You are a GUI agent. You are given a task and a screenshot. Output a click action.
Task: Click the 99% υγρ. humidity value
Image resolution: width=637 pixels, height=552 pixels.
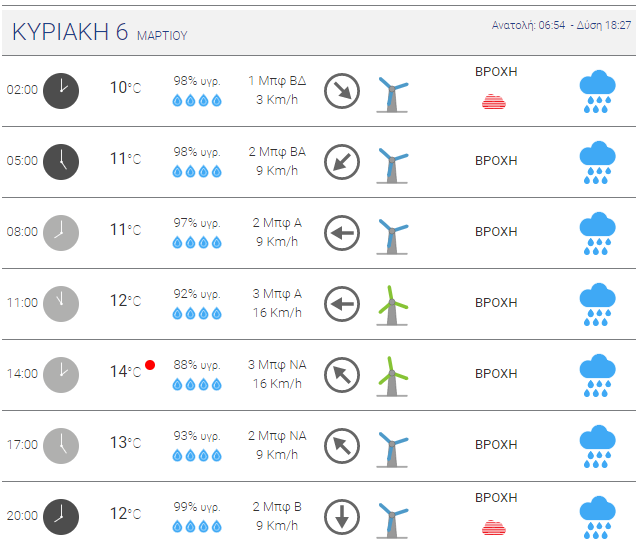pos(197,507)
